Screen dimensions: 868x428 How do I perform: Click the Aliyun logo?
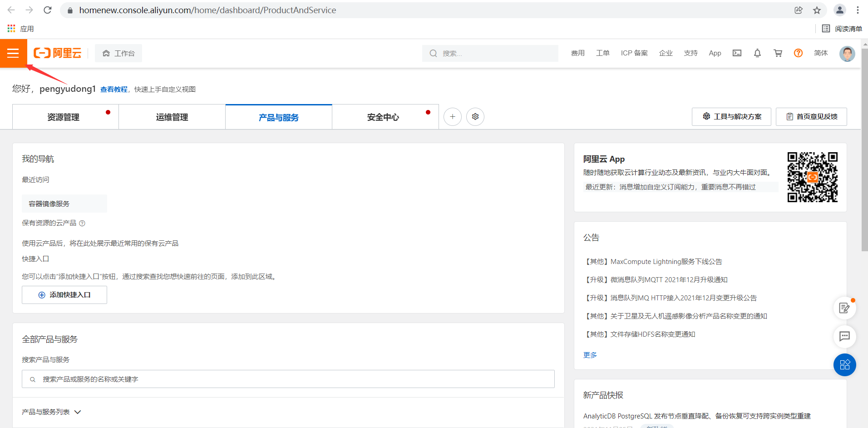click(x=58, y=53)
